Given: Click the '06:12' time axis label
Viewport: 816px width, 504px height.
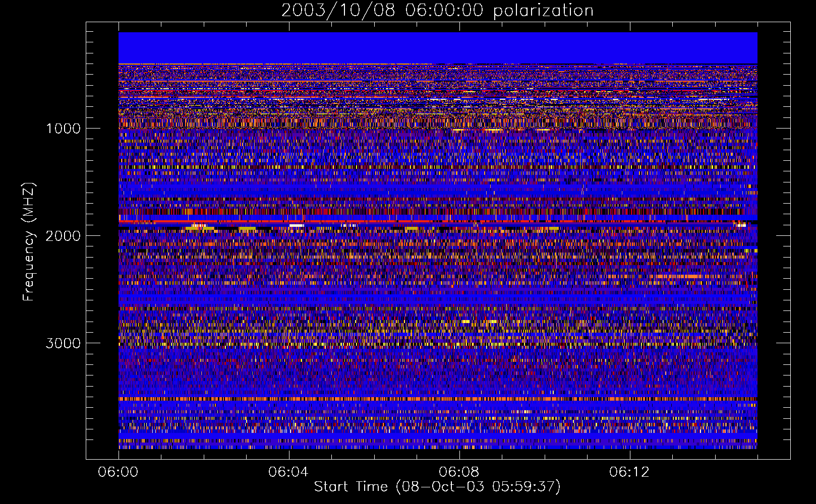Looking at the screenshot, I should pyautogui.click(x=629, y=472).
